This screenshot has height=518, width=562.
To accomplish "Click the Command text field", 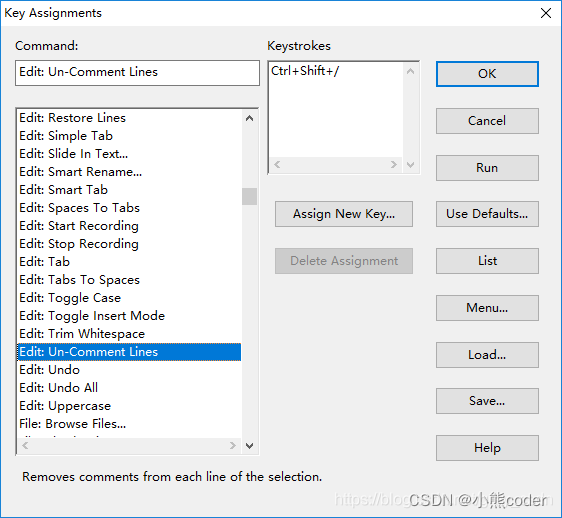I will [x=137, y=73].
